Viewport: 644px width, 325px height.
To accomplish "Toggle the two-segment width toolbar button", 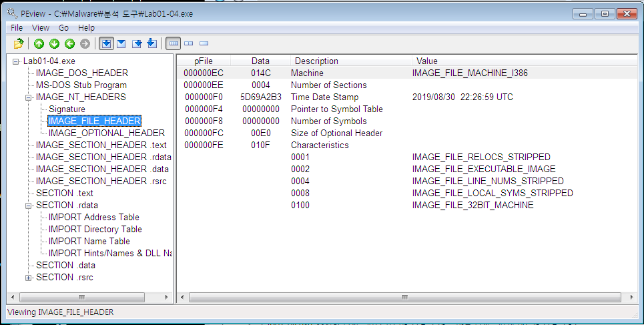I will coord(188,43).
